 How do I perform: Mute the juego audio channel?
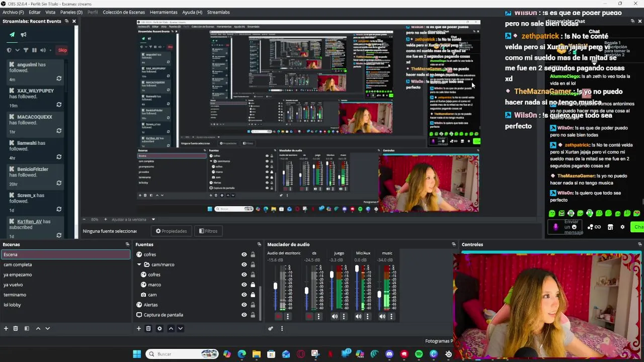point(334,317)
